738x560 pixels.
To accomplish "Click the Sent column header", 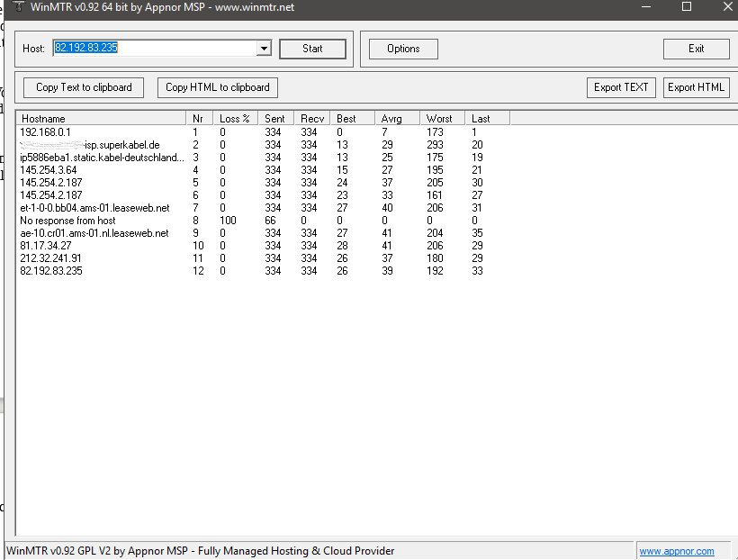I will point(275,119).
